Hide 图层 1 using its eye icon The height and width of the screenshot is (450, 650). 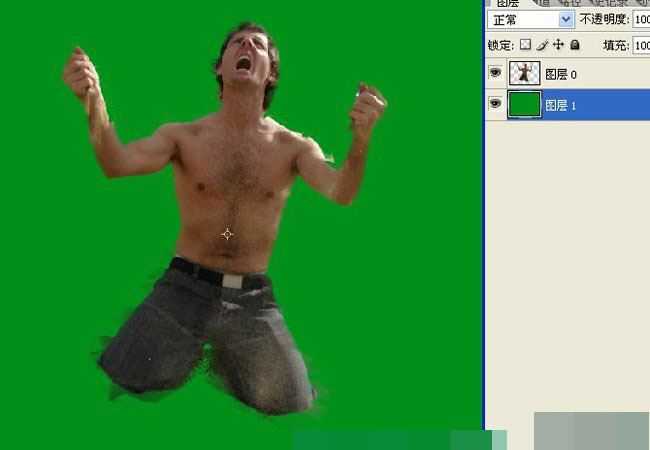tap(495, 104)
